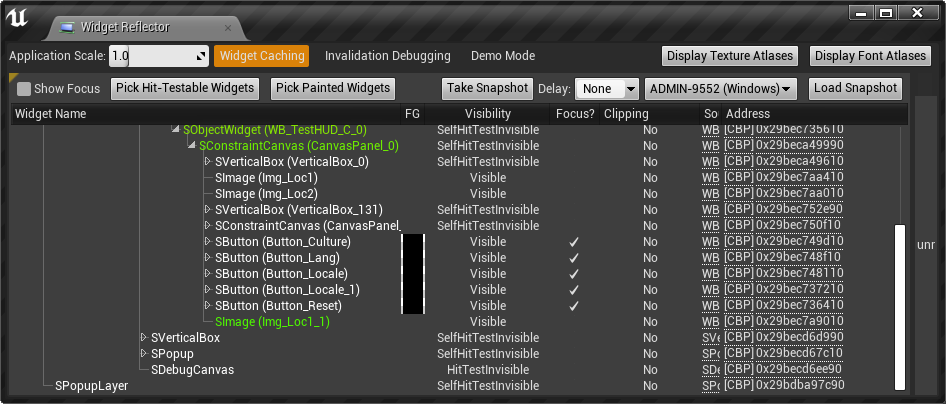The height and width of the screenshot is (404, 946).
Task: Click the Button_Reset focus checkmark
Action: coord(574,306)
